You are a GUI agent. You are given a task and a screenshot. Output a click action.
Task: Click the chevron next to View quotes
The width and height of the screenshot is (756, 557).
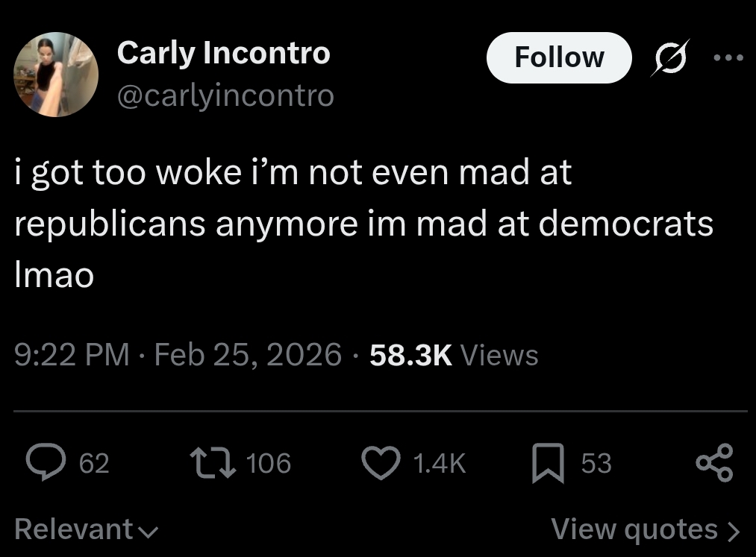[x=733, y=531]
